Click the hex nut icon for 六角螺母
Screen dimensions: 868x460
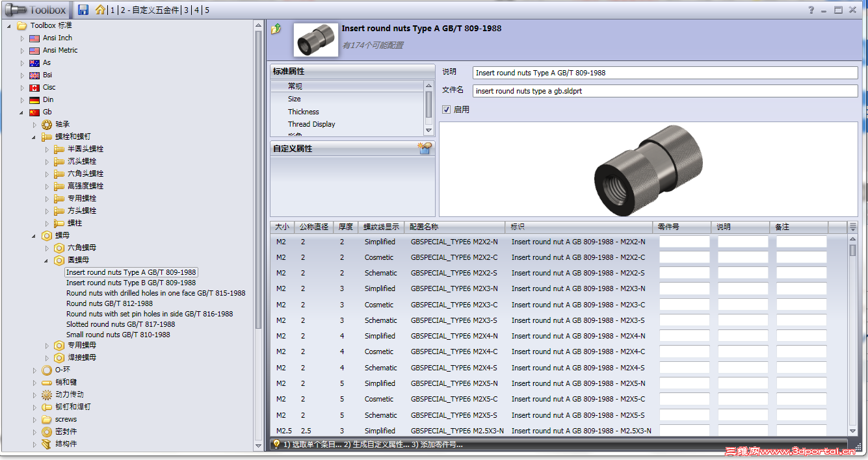[59, 248]
